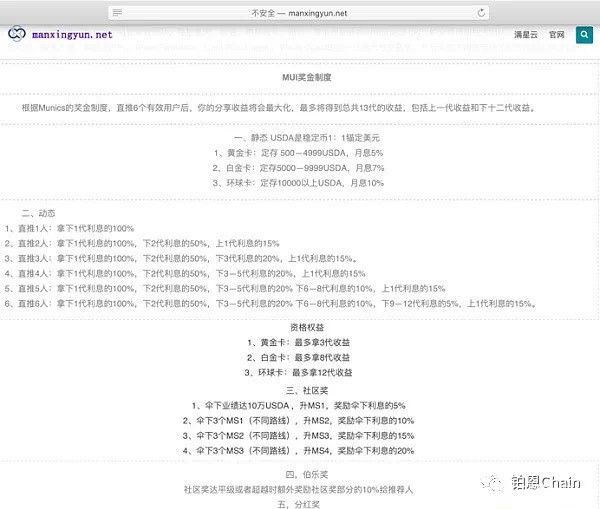
Task: Click the 直推1人 rule line
Action: pos(69,228)
